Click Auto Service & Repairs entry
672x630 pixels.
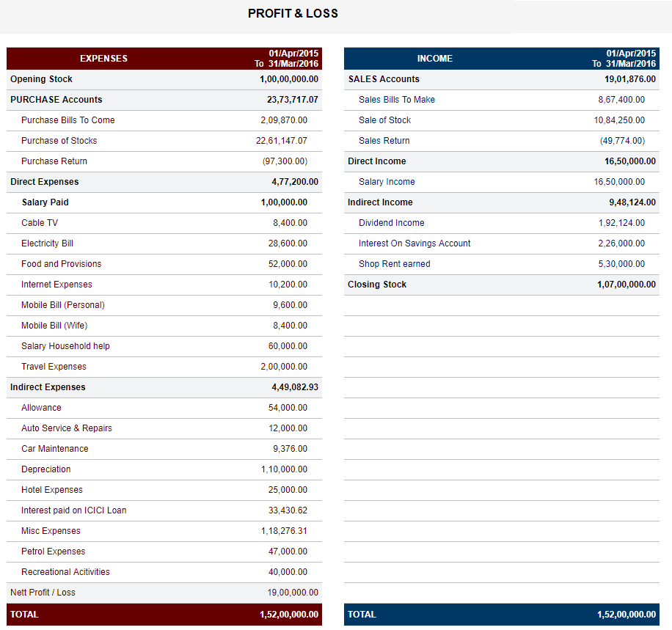(67, 429)
